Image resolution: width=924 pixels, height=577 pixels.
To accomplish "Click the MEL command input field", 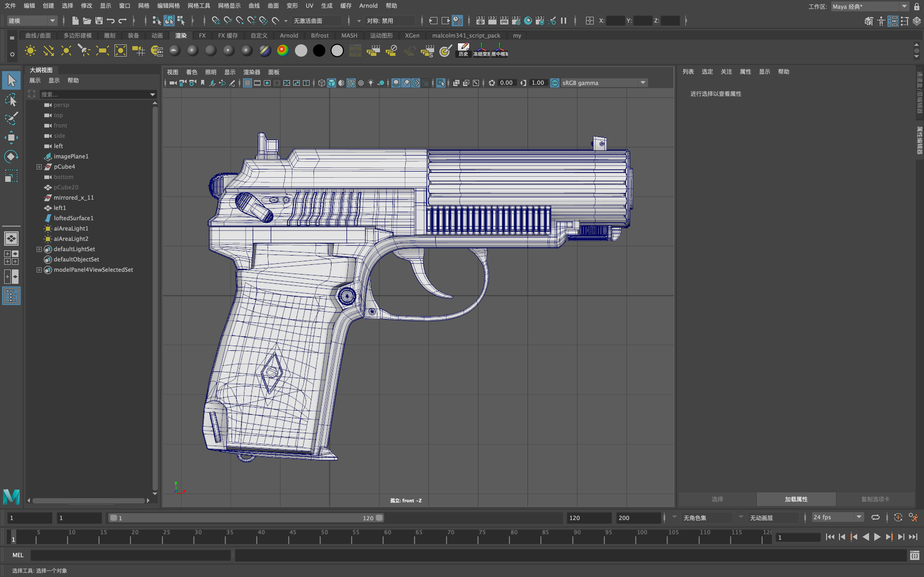I will point(130,555).
